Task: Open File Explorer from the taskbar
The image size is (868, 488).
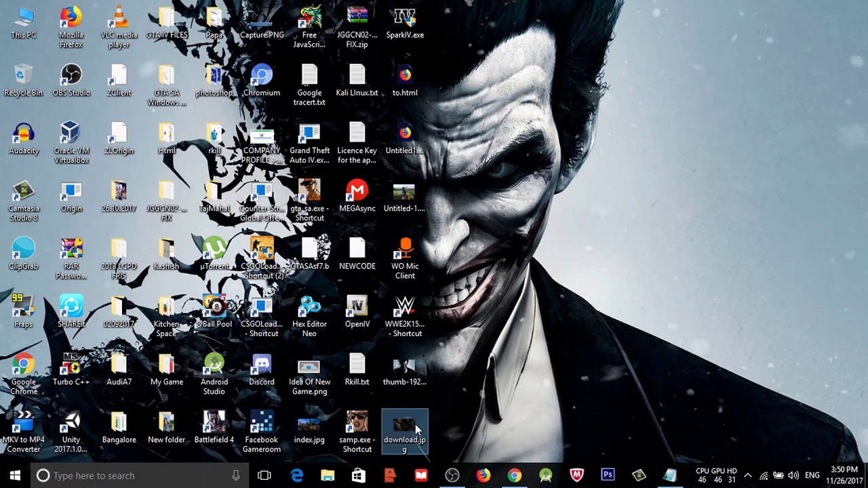Action: (328, 476)
